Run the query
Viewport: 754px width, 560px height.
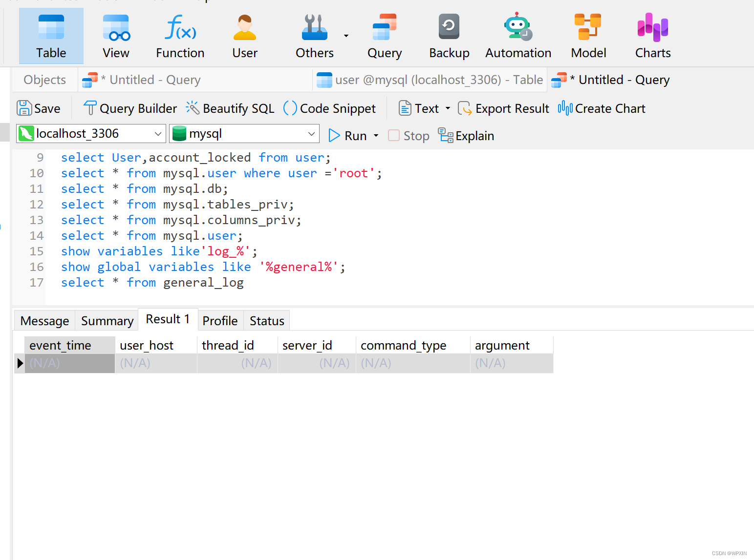coord(347,136)
